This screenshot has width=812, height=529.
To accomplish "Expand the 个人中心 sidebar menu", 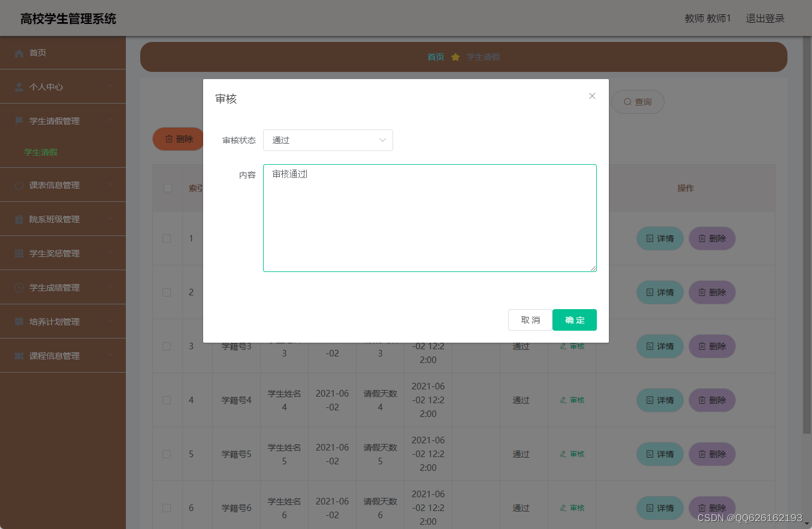I will (x=63, y=87).
